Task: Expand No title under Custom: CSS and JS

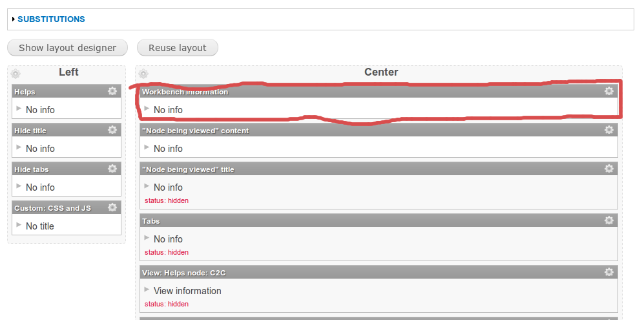Action: click(19, 224)
